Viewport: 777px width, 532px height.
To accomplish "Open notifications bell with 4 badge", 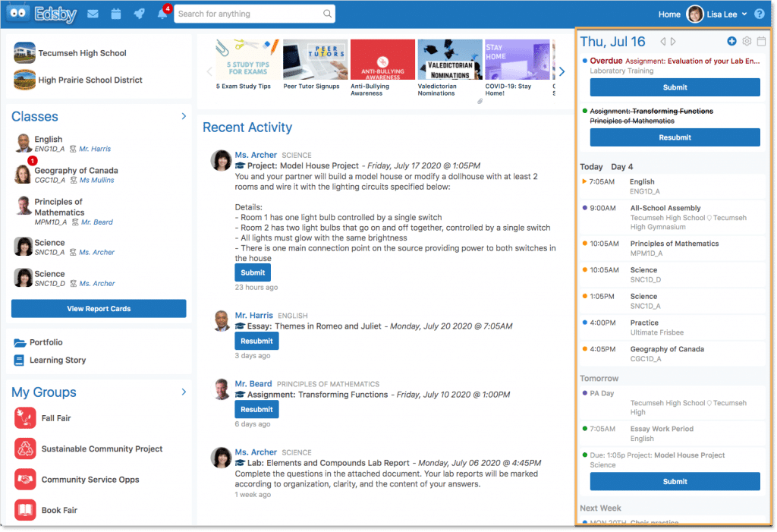I will (162, 14).
